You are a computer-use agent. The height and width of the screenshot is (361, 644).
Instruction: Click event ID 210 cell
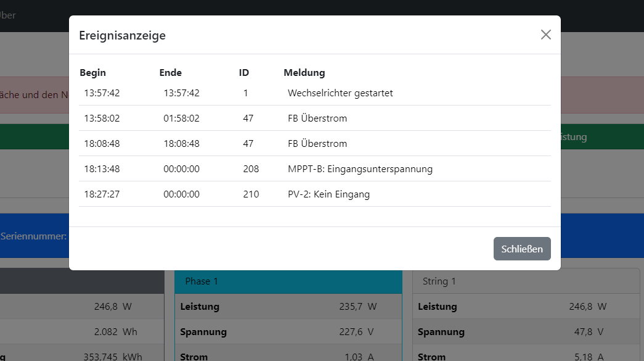(x=251, y=194)
